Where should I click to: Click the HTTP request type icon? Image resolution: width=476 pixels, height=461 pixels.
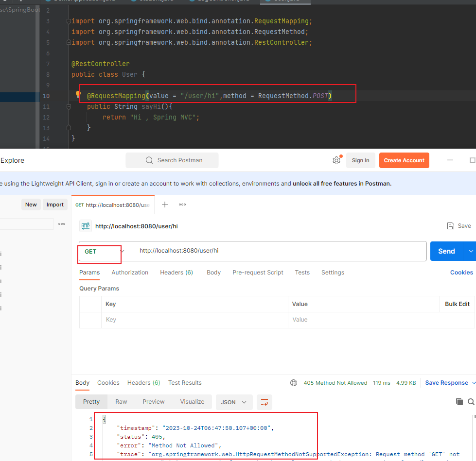tap(86, 226)
